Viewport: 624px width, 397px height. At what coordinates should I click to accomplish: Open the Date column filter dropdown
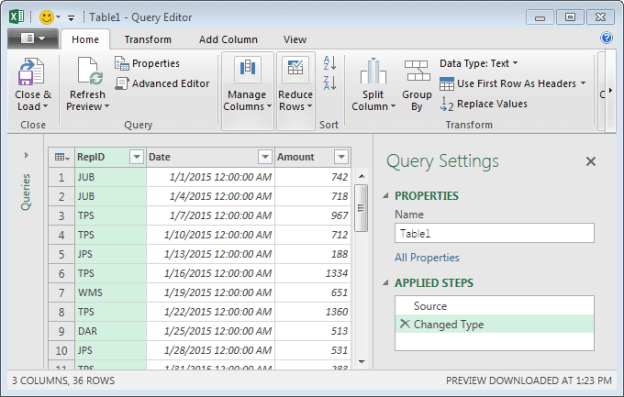click(x=265, y=157)
